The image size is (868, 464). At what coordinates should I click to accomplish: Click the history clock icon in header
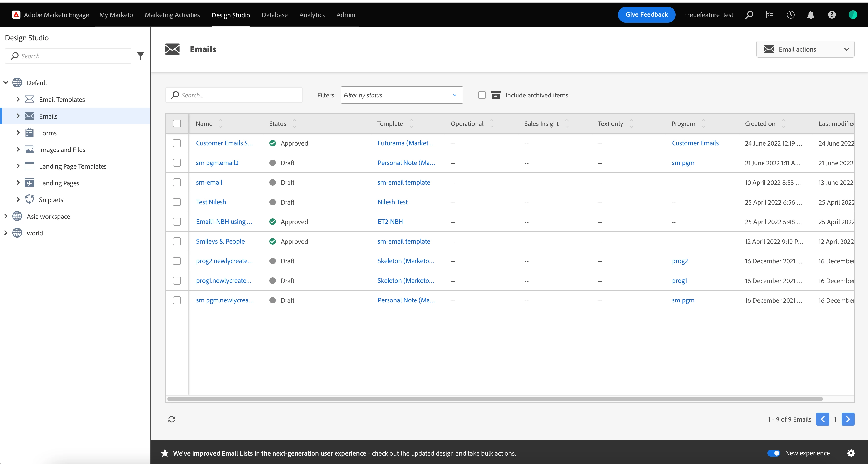[790, 15]
